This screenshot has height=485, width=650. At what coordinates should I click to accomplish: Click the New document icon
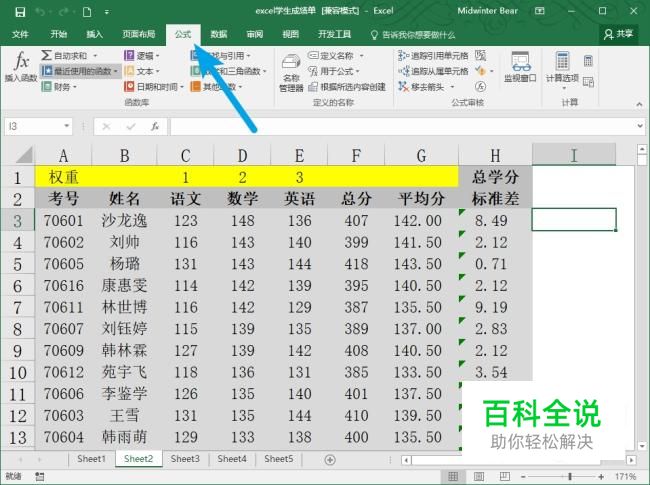pos(87,12)
